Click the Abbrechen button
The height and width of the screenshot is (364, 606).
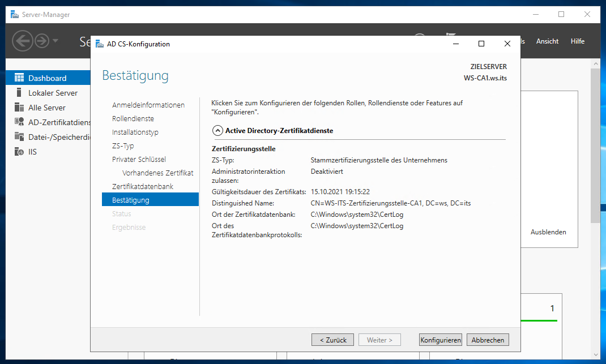pos(488,340)
